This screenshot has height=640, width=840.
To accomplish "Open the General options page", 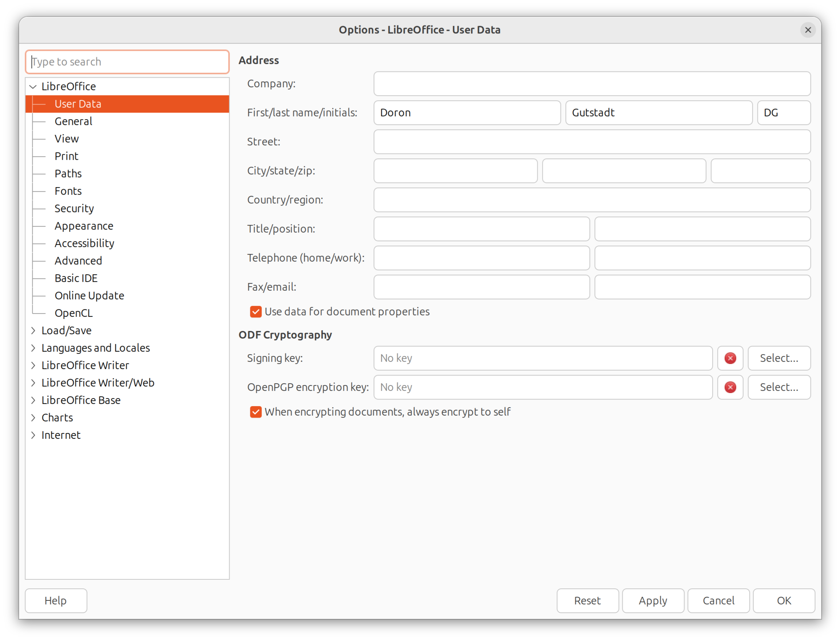I will pos(73,121).
